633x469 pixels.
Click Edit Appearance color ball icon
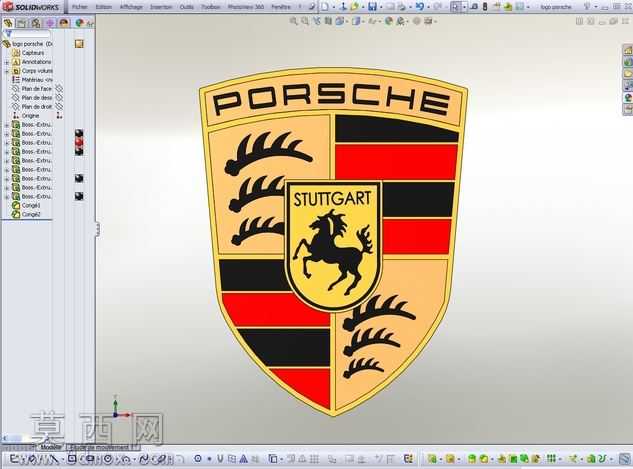[x=388, y=21]
